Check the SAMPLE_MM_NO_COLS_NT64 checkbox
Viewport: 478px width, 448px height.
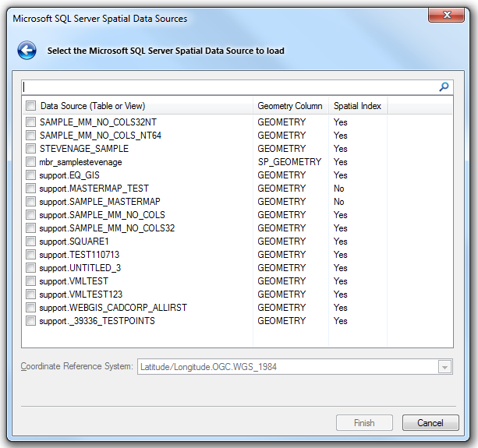[30, 136]
